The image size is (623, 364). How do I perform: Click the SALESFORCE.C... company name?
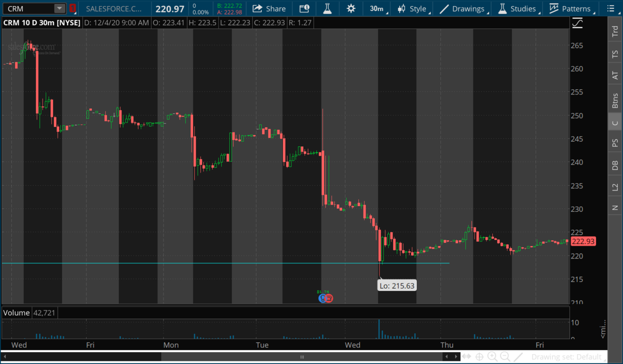click(x=113, y=9)
